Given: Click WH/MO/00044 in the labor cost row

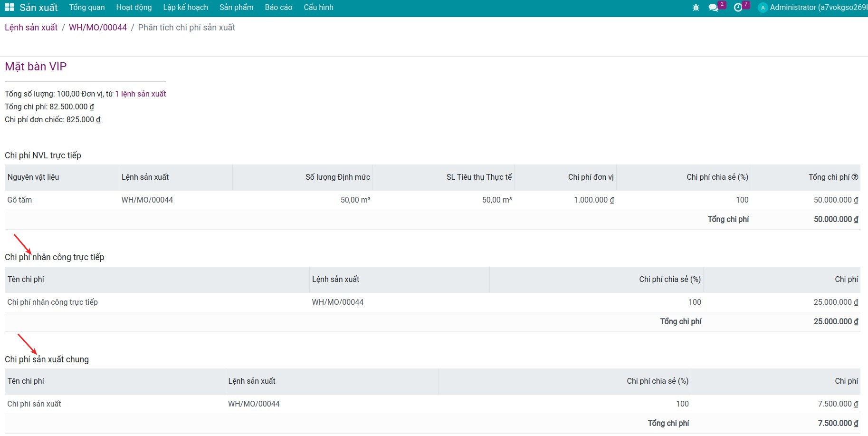Looking at the screenshot, I should coord(338,302).
